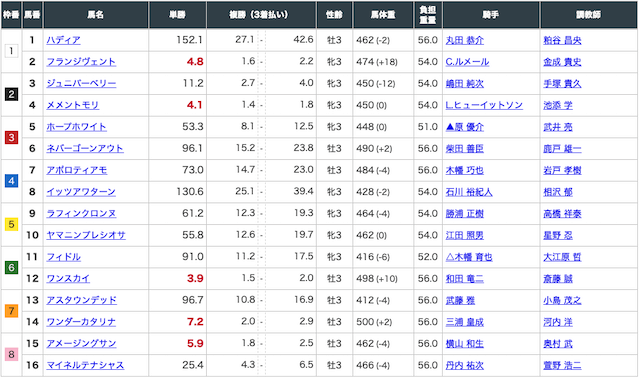Select the yellow frame 5 badge
640x378 pixels.
[11, 224]
